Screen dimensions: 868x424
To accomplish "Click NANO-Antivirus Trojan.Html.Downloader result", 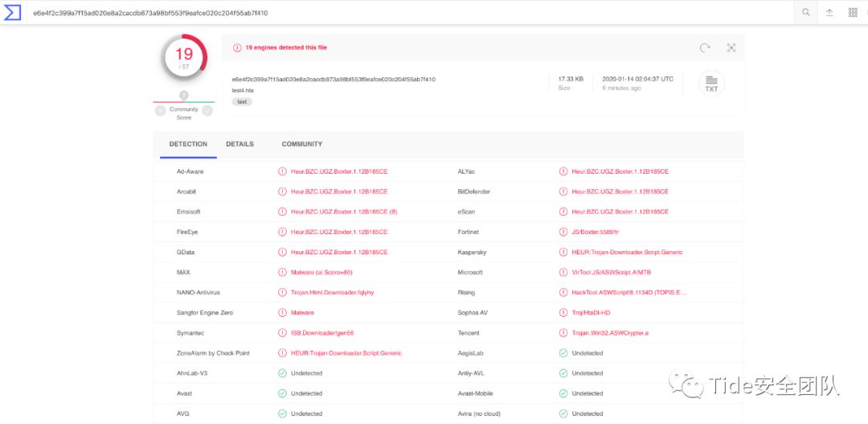I will click(x=332, y=293).
